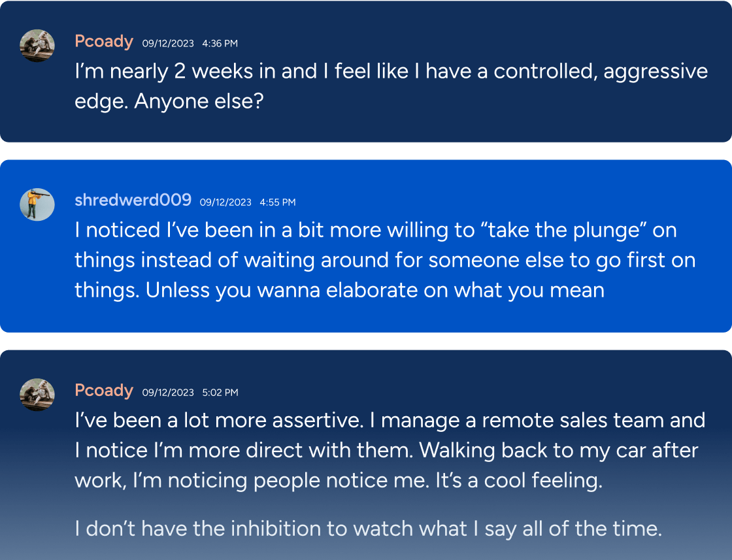Select the "controlled, aggressive edge" message text

[x=391, y=86]
